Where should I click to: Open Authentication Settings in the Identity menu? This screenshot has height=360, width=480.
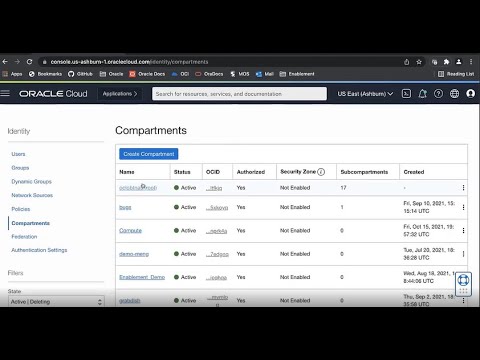tap(39, 250)
